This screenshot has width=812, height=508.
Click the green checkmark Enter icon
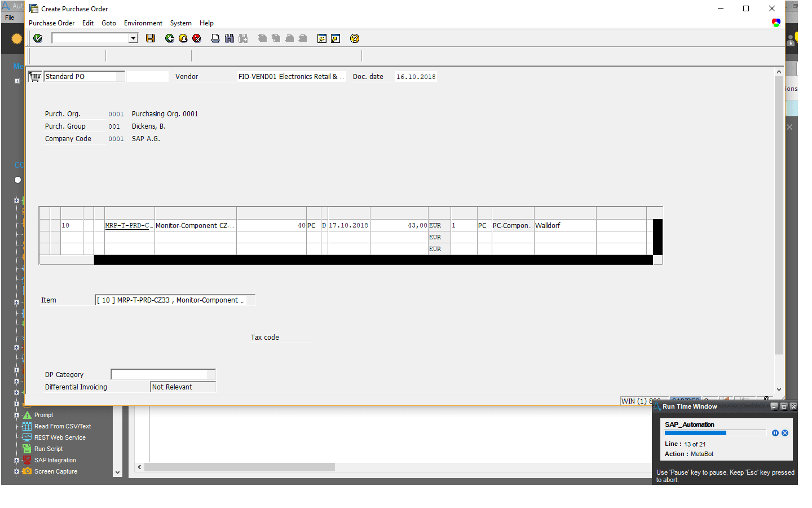click(38, 38)
